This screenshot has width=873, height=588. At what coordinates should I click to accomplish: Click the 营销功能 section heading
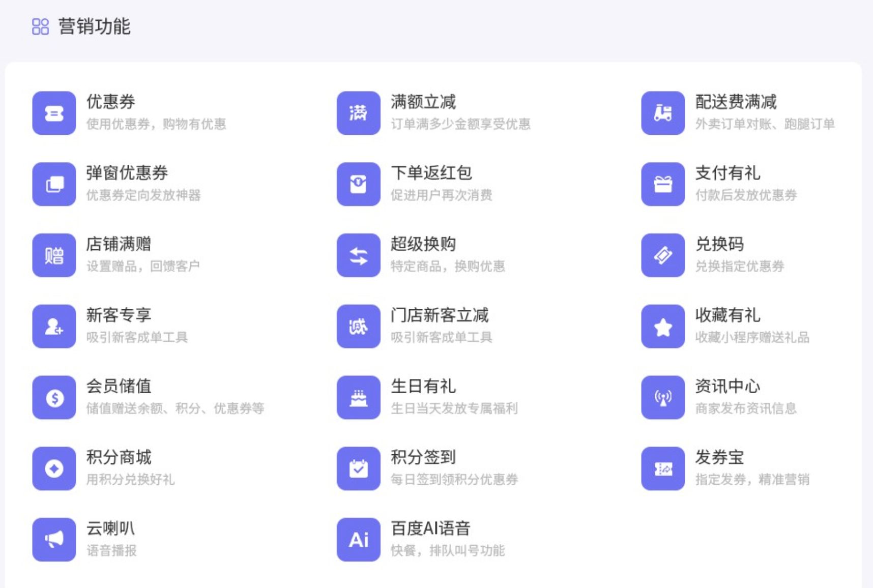[x=95, y=26]
